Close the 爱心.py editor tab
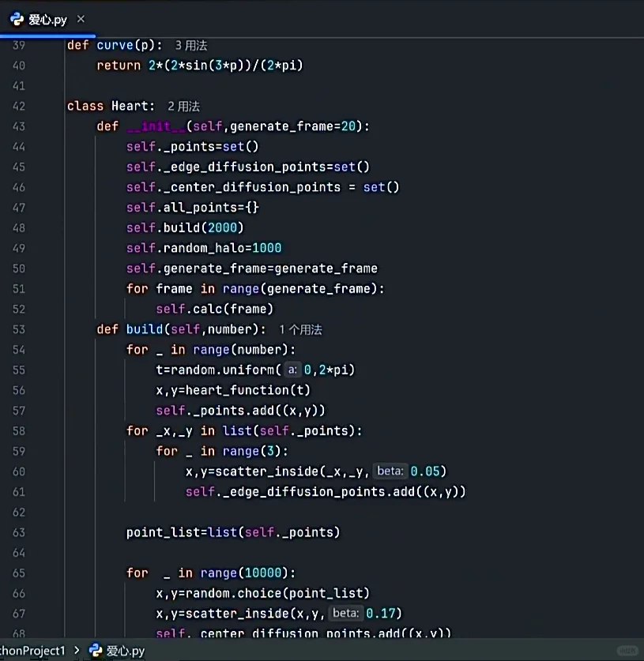 81,19
